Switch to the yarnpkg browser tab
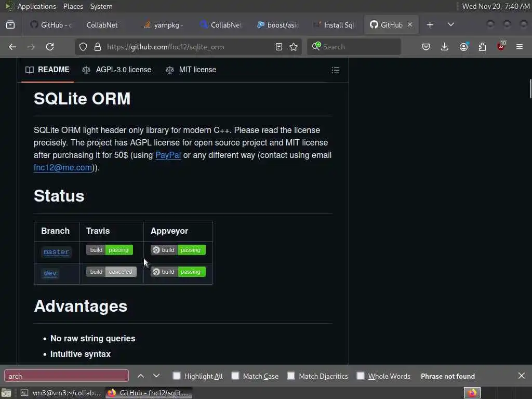Screen dimensions: 532x399 (164, 25)
